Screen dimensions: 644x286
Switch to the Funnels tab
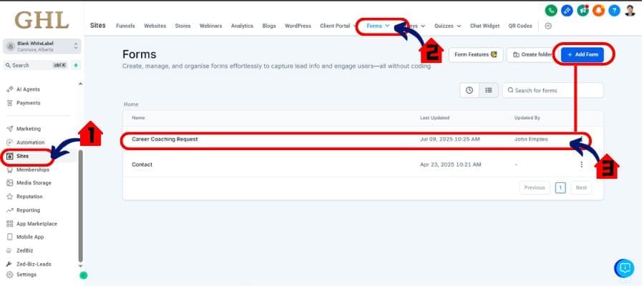pyautogui.click(x=125, y=26)
